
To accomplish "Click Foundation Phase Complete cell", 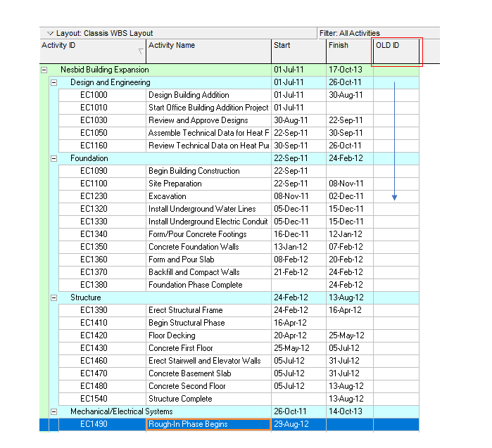I will [208, 285].
